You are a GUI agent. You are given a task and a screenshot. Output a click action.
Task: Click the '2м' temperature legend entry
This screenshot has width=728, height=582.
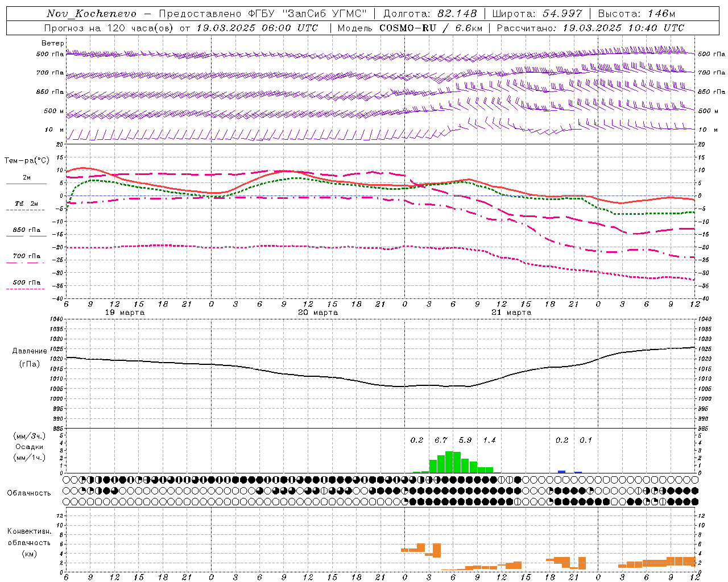27,177
